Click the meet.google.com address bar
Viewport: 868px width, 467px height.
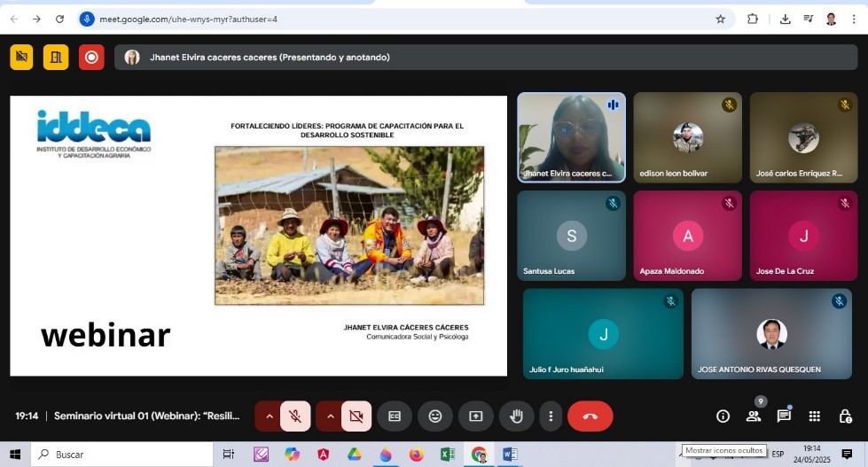[399, 19]
